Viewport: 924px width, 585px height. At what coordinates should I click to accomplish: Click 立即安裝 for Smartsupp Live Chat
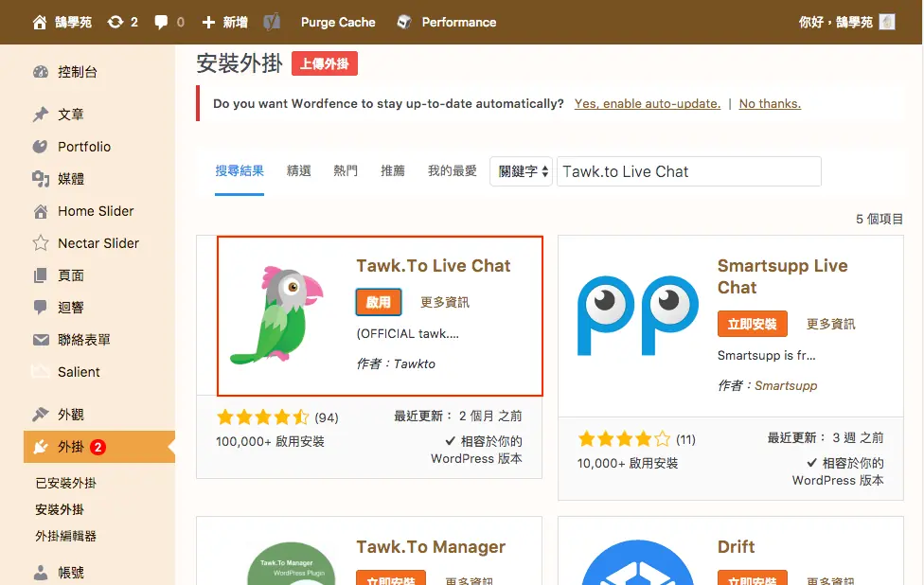coord(752,324)
